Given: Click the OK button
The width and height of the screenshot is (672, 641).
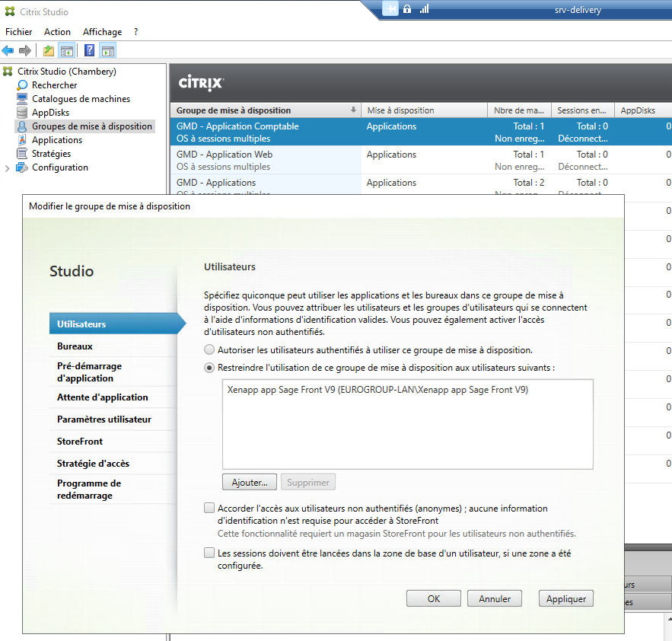Looking at the screenshot, I should pos(434,598).
